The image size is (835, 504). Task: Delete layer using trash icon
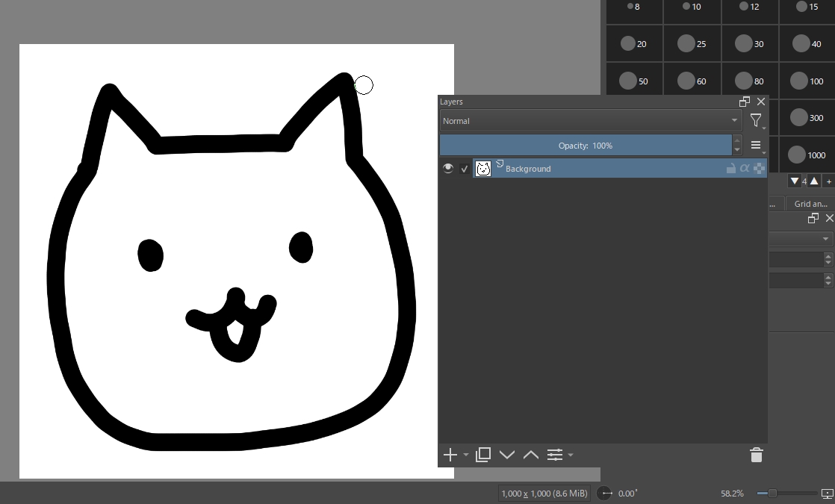(756, 455)
